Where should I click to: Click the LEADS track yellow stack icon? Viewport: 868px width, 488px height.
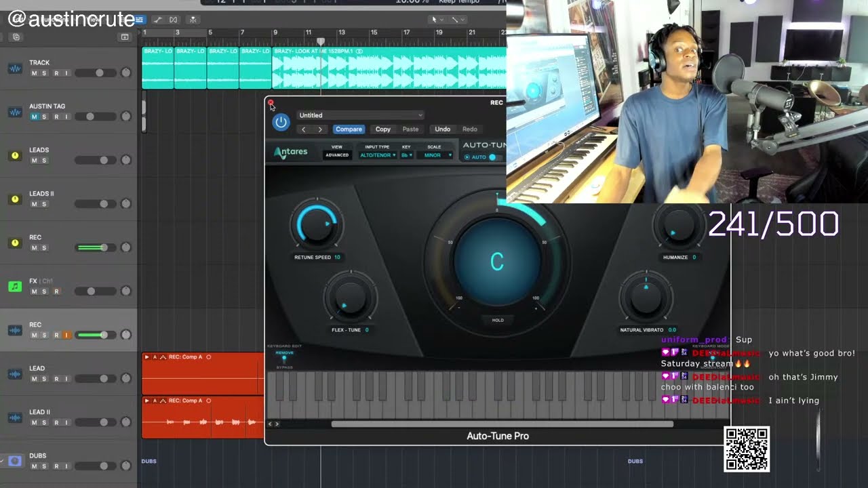(x=15, y=156)
